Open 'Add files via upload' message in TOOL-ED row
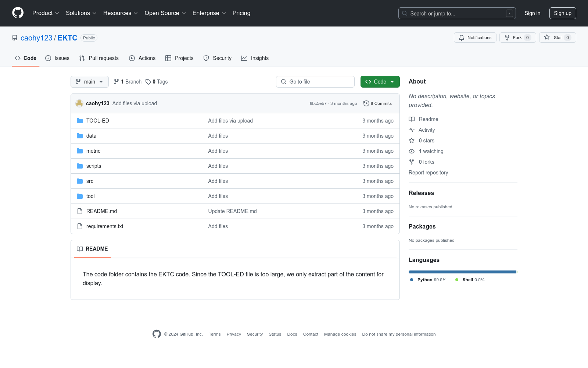 click(x=230, y=121)
